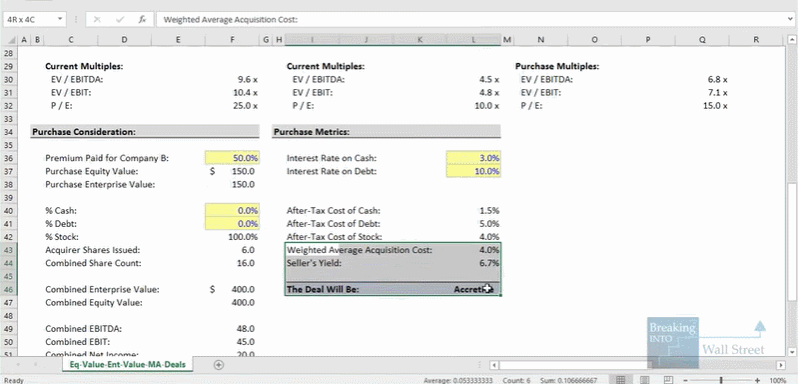
Task: Switch to Page Break Preview icon
Action: click(x=669, y=380)
